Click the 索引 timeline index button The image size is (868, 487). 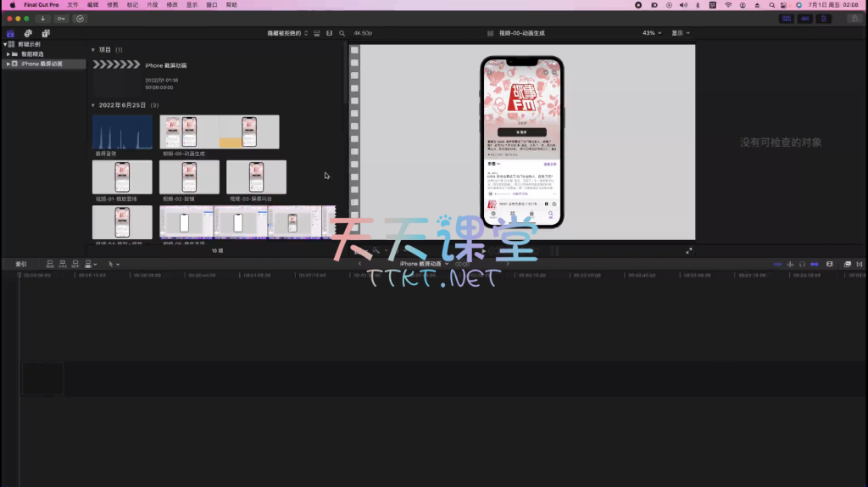click(20, 264)
